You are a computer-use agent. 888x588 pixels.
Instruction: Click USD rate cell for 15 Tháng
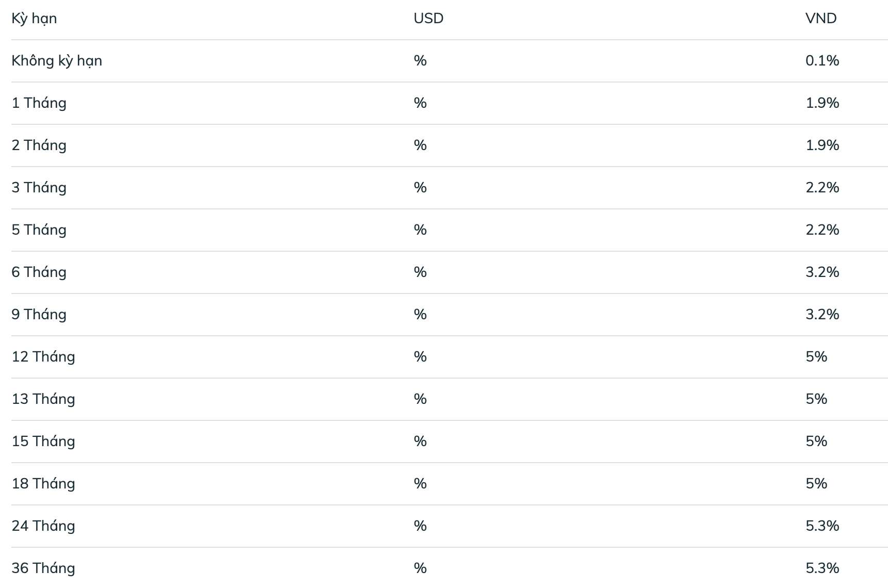[x=420, y=442]
